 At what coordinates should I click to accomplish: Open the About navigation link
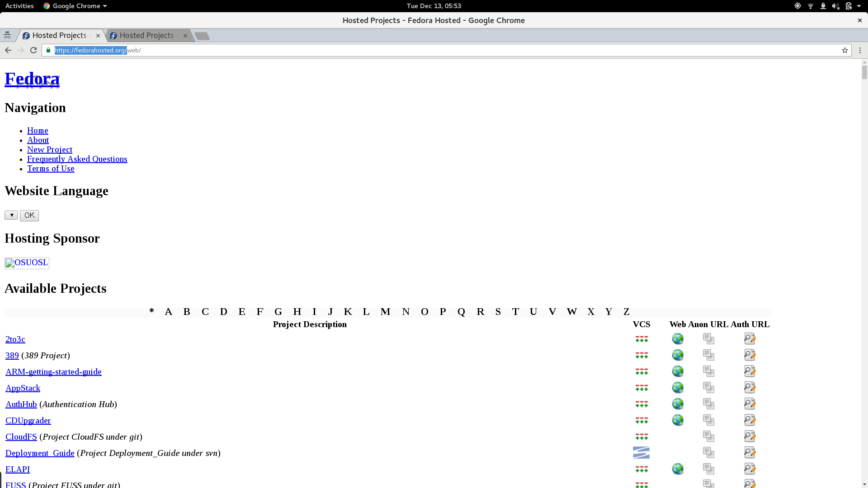pyautogui.click(x=38, y=140)
